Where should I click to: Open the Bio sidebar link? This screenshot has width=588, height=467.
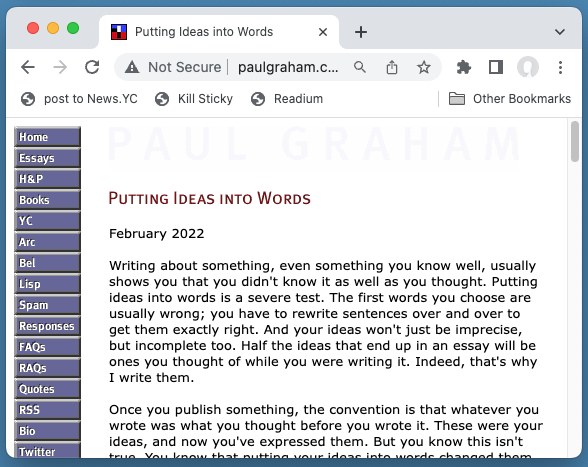[48, 431]
